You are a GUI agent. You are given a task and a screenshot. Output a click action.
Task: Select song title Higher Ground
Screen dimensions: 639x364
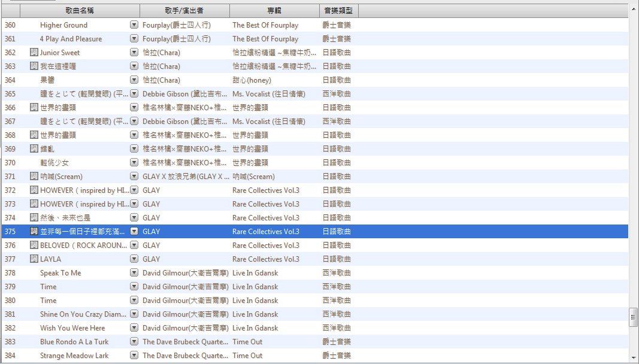[63, 25]
